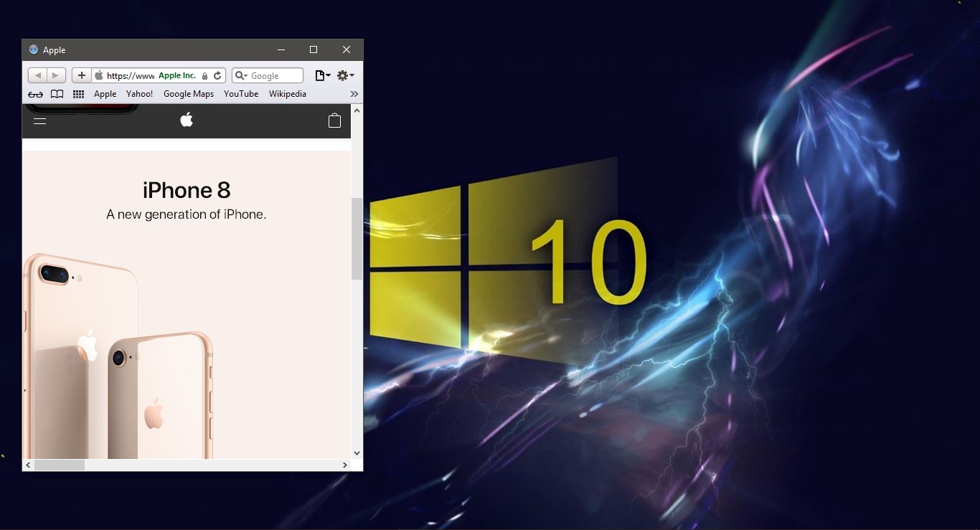Open the page menu dropdown
The image size is (980, 530).
click(x=323, y=75)
